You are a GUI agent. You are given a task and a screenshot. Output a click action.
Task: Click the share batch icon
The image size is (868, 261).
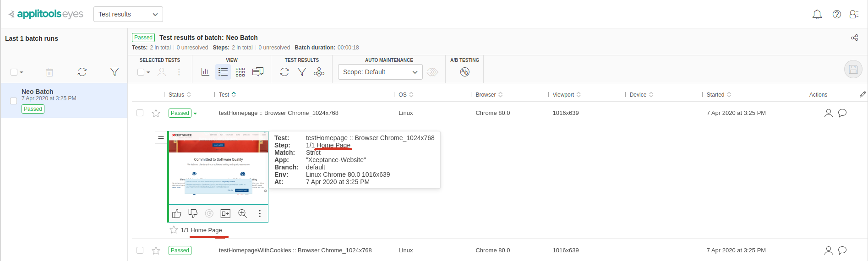tap(854, 38)
